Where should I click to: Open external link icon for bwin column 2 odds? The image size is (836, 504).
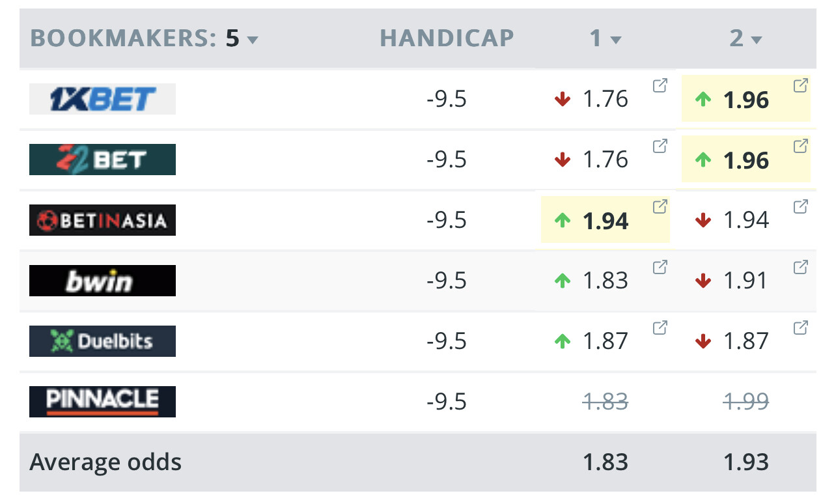click(800, 267)
